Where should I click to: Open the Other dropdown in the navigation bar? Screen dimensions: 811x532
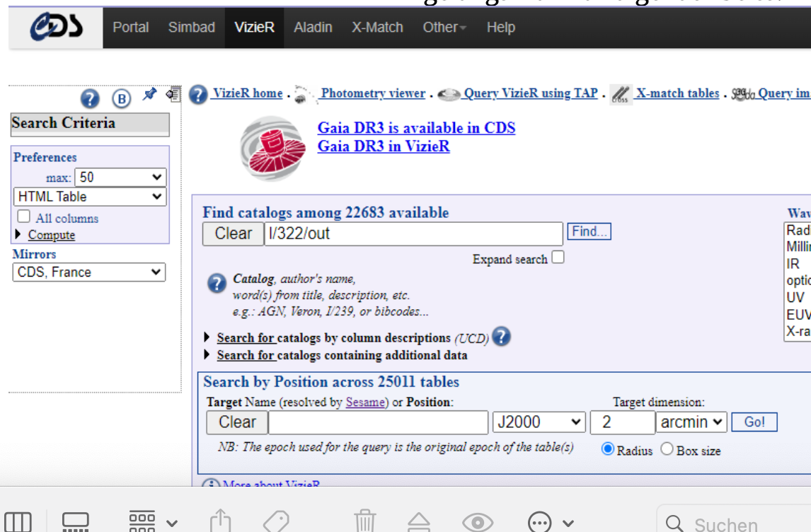pyautogui.click(x=444, y=28)
